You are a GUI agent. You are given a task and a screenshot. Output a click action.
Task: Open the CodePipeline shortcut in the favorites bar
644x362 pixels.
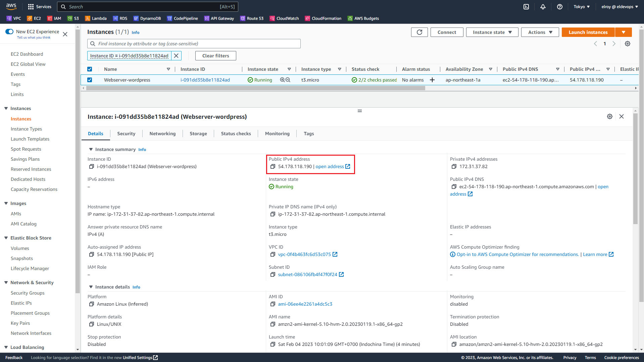183,18
